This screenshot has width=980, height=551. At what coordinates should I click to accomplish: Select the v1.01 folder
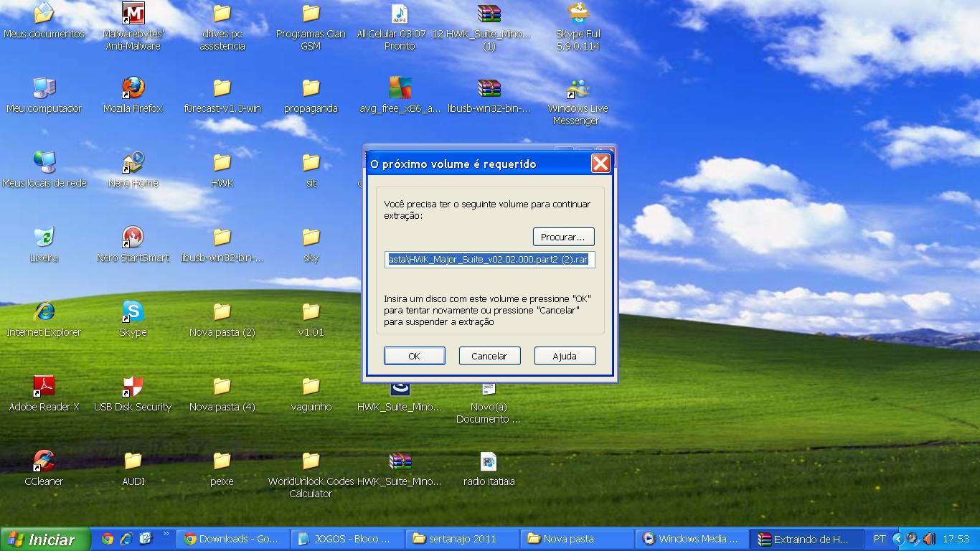click(x=311, y=319)
